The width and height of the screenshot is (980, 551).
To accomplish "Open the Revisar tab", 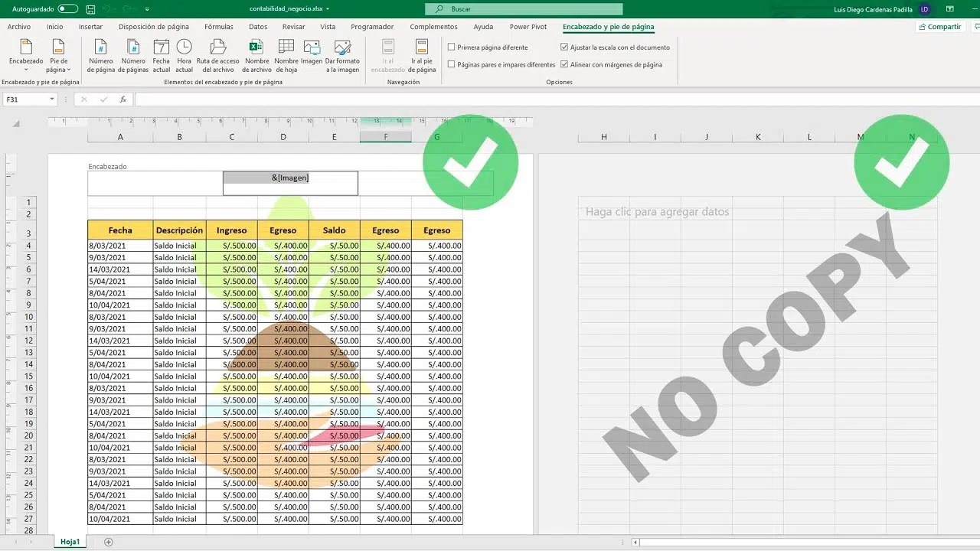I will [294, 27].
